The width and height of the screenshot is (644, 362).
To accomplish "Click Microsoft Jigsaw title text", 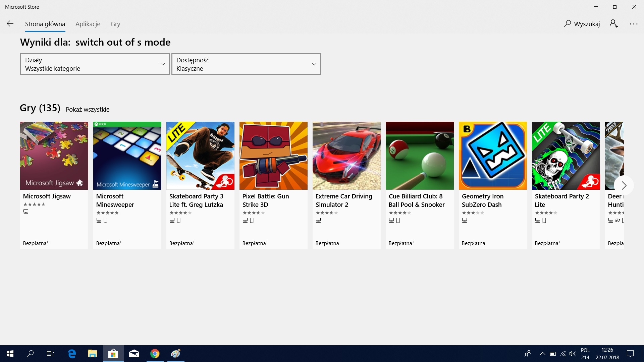I will click(x=47, y=196).
